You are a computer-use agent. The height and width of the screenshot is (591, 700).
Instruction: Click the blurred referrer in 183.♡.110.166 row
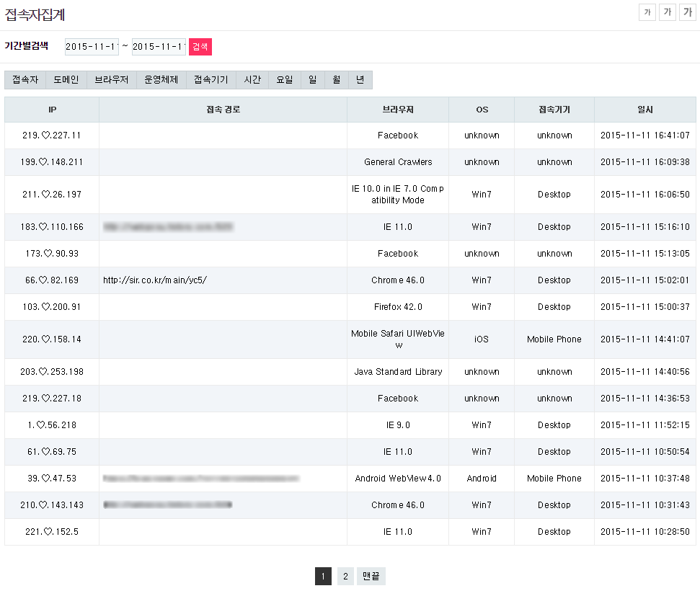coord(168,227)
